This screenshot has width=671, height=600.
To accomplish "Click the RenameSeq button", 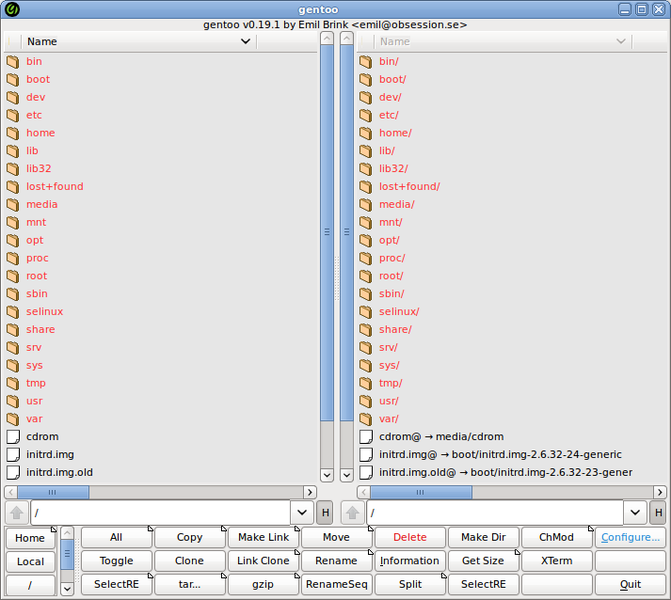I will 336,585.
